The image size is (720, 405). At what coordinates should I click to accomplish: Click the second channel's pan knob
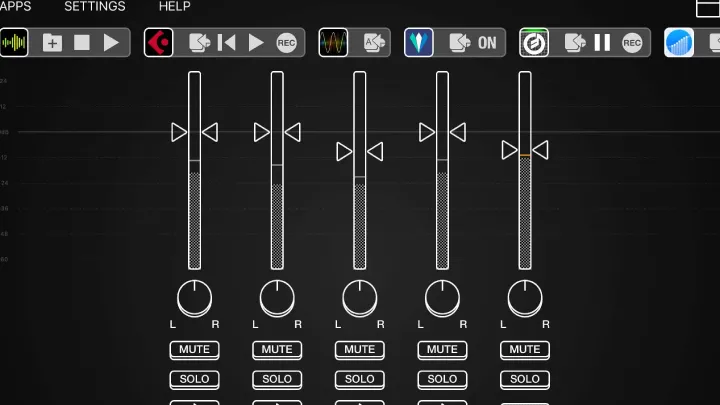tap(277, 298)
